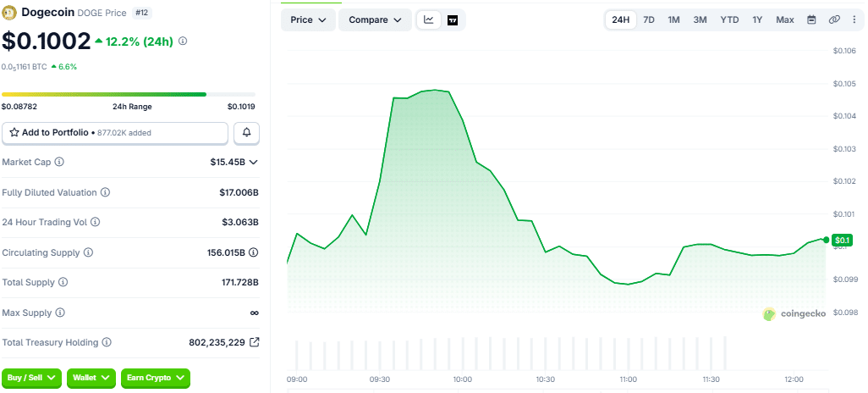868x393 pixels.
Task: Click the $0.08782 24h low value
Action: [19, 107]
